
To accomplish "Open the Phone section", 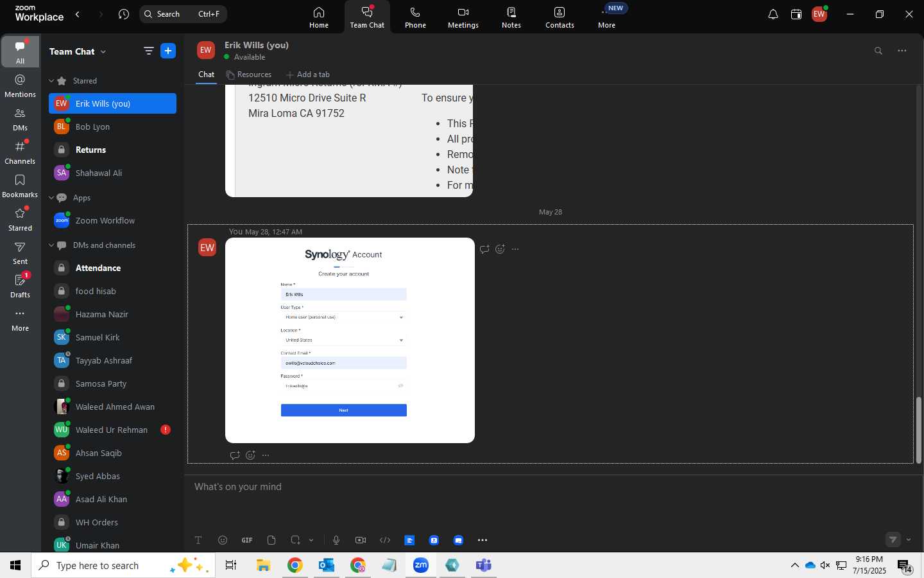I will pos(415,17).
